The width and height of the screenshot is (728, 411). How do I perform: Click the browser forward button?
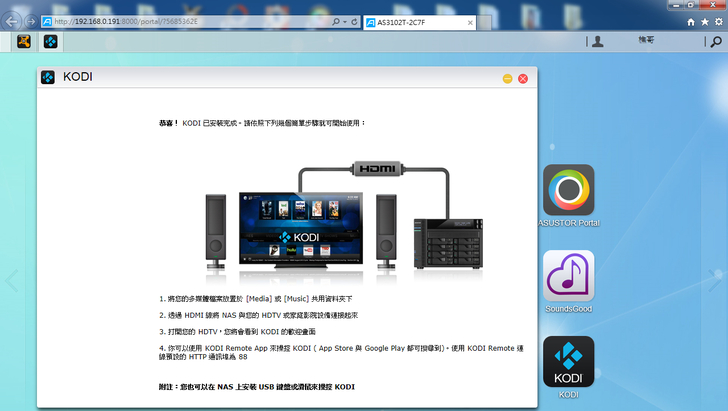pos(31,21)
